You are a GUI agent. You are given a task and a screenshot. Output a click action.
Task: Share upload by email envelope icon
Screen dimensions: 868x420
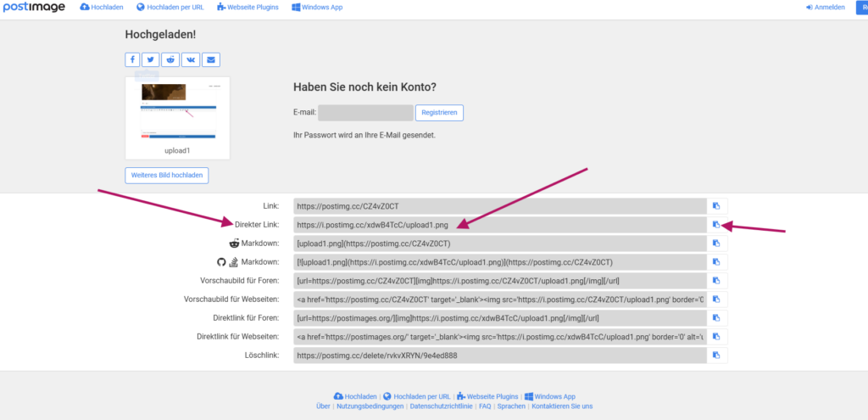(211, 59)
